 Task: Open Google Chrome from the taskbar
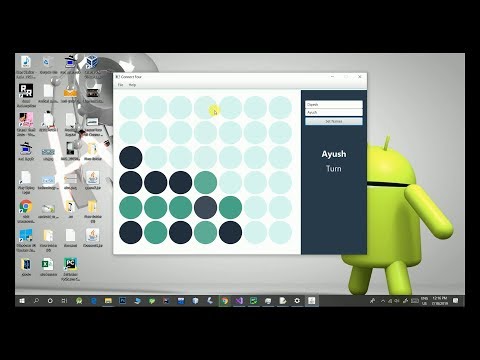[225, 301]
